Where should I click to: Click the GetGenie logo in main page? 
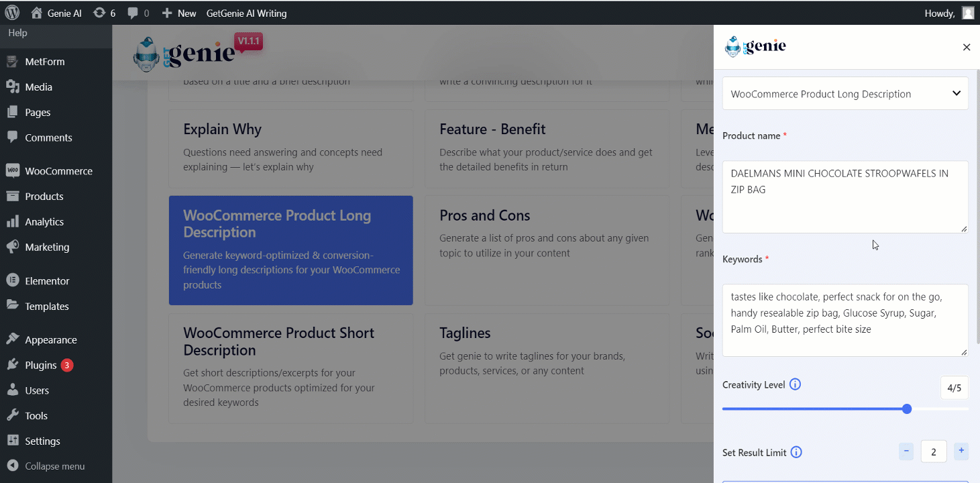pos(183,54)
